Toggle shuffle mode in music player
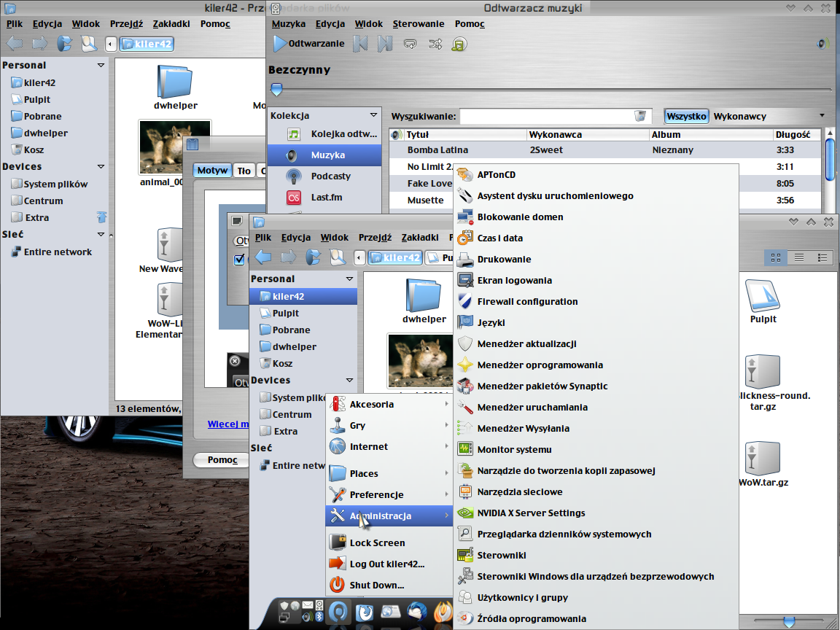 [x=435, y=44]
